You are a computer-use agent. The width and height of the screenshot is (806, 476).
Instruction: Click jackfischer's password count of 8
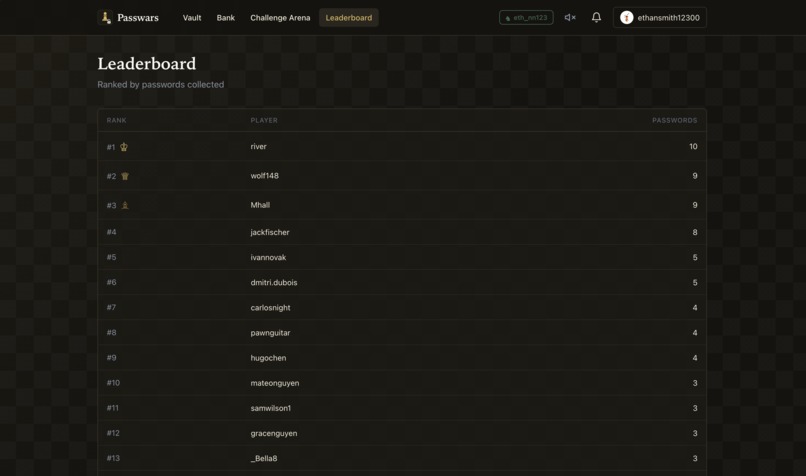695,233
